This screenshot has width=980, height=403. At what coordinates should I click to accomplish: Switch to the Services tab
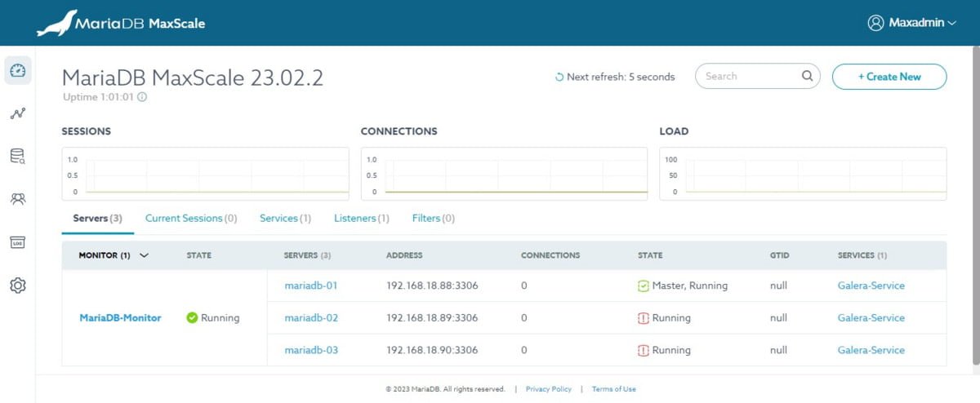pos(285,219)
